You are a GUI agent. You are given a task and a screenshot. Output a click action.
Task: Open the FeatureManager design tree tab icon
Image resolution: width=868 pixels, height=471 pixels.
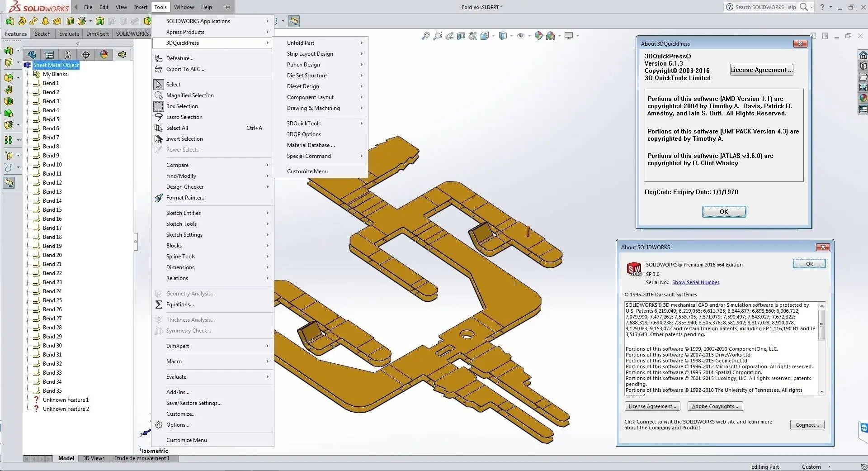[x=32, y=55]
